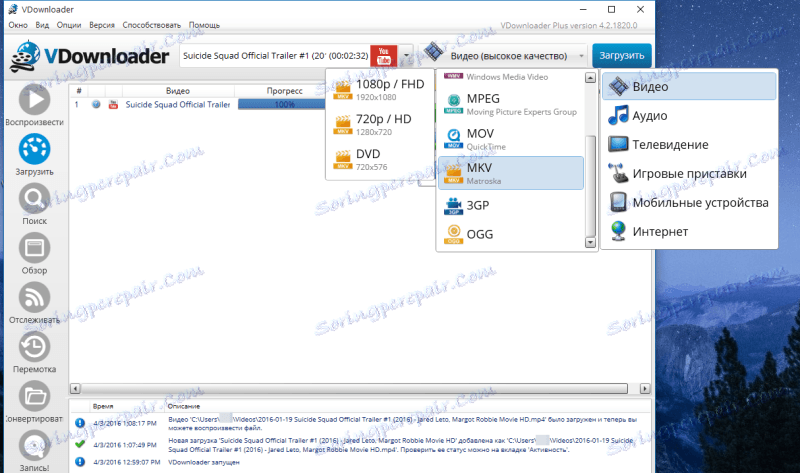800x473 pixels.
Task: Open the Обзор browser icon
Action: pyautogui.click(x=34, y=248)
